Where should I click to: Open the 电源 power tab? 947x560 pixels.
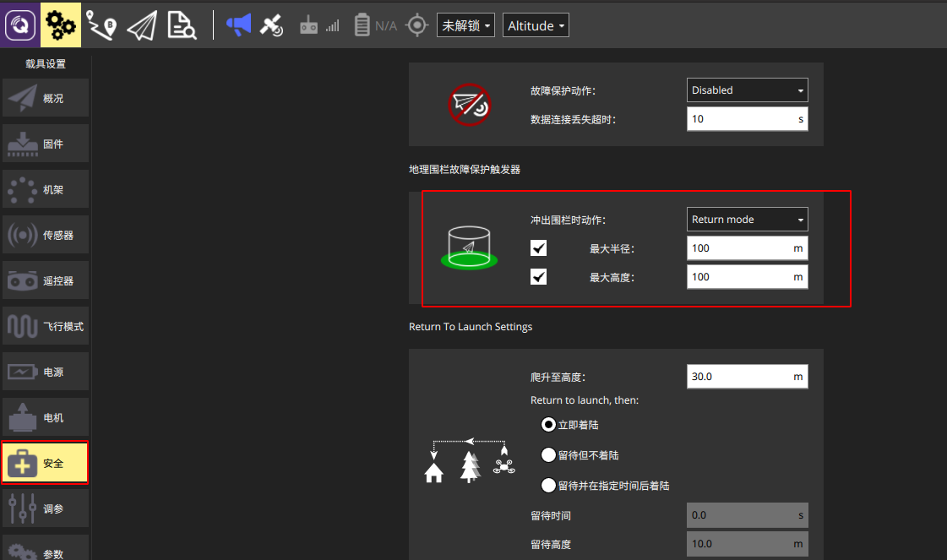(x=46, y=372)
